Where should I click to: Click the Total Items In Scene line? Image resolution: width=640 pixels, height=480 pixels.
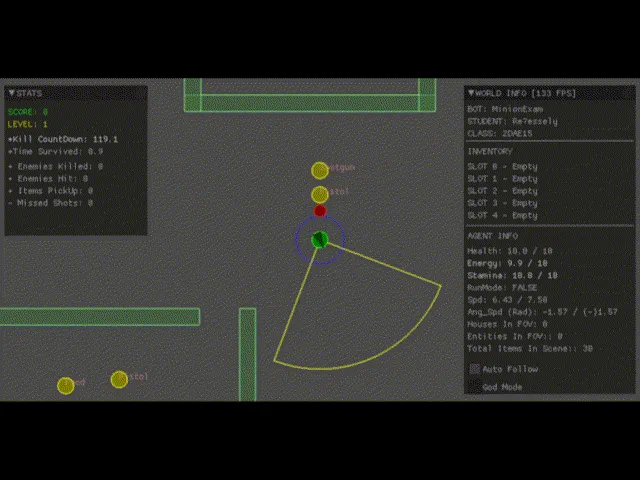click(530, 349)
